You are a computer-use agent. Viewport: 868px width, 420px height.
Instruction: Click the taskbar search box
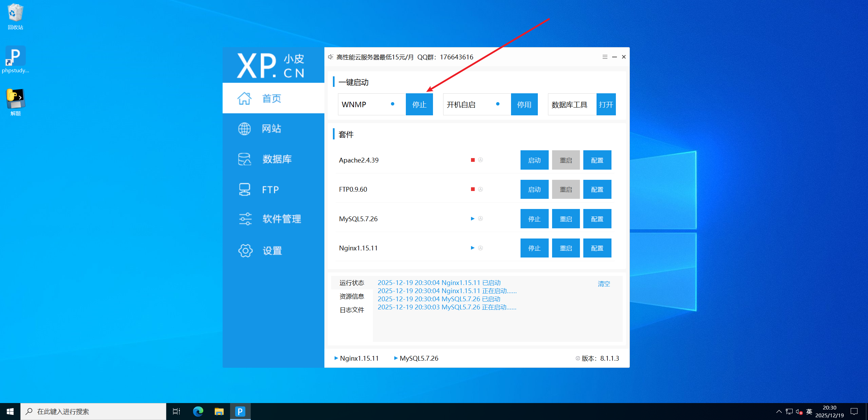93,412
